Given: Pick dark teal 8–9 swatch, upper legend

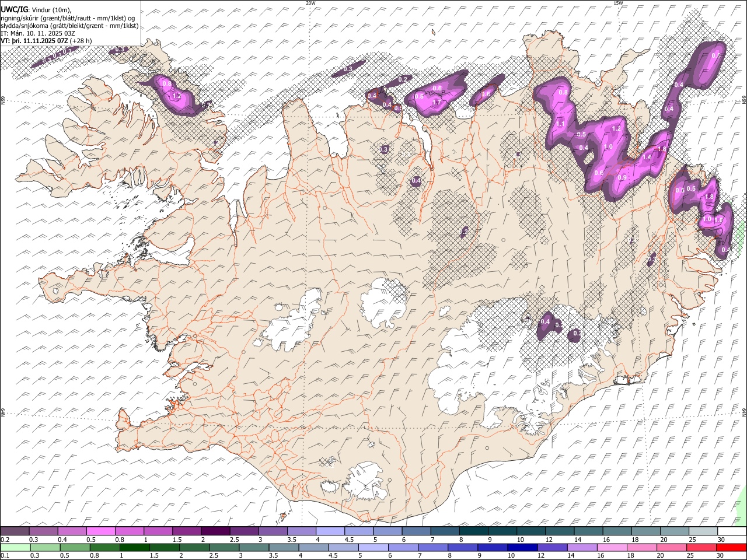Looking at the screenshot, I should (474, 531).
